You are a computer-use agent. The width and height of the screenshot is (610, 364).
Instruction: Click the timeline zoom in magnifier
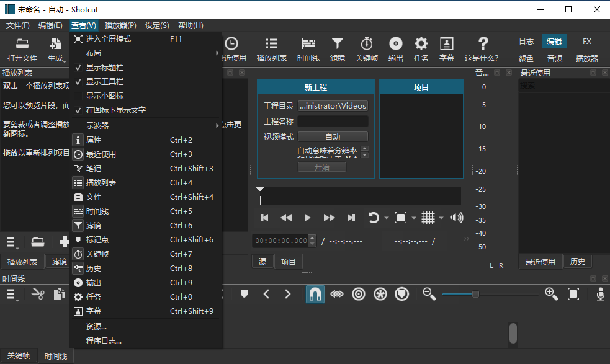click(552, 294)
